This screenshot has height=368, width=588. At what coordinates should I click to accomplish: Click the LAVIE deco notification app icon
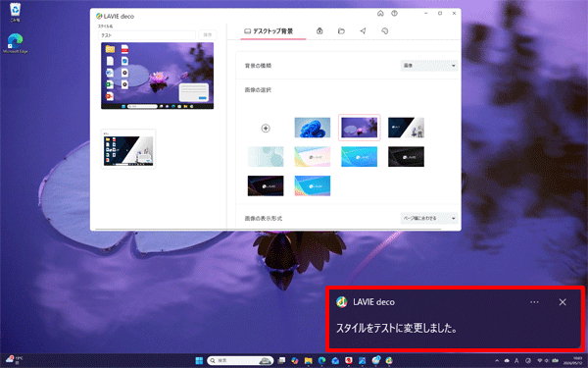coord(342,302)
